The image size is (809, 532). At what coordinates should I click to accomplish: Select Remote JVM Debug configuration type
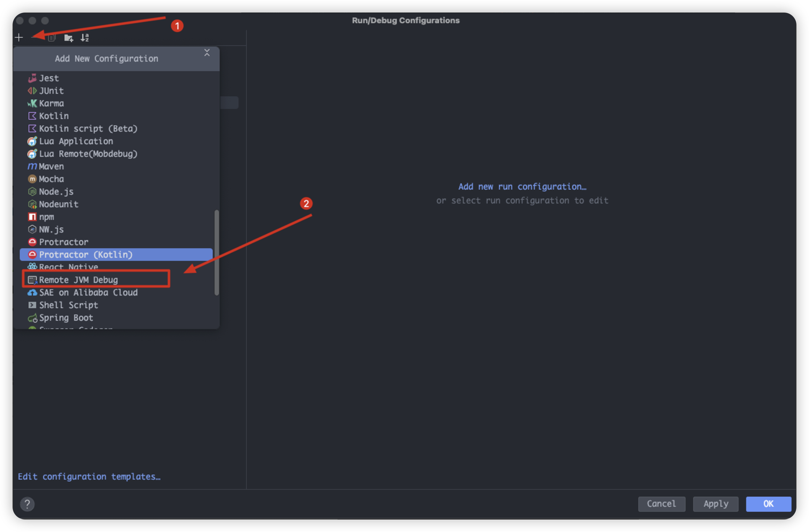click(x=78, y=280)
